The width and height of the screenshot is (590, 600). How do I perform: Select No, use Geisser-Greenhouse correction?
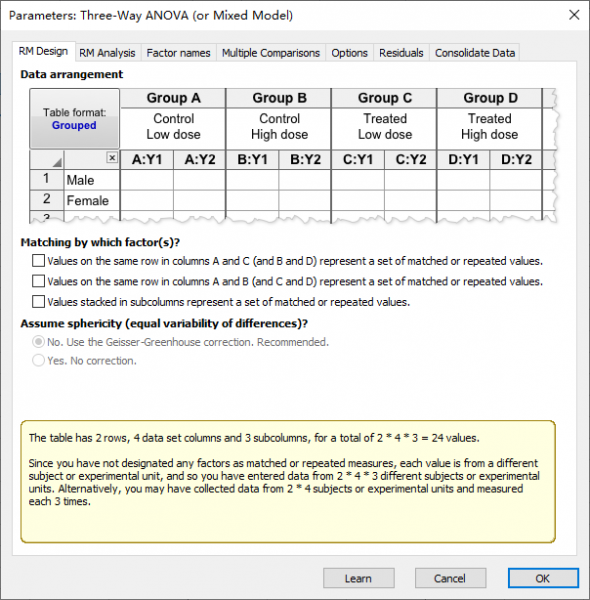tap(38, 342)
